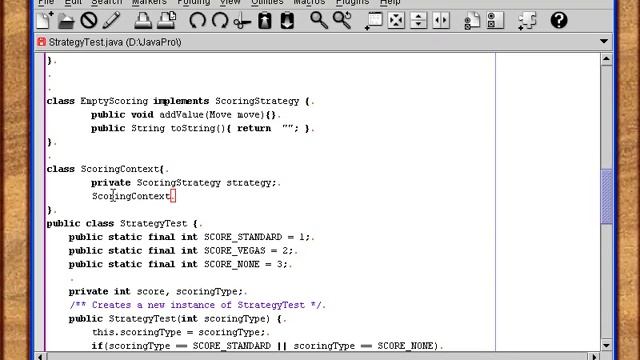Open a file using the folder icon
The width and height of the screenshot is (640, 360).
coord(66,20)
